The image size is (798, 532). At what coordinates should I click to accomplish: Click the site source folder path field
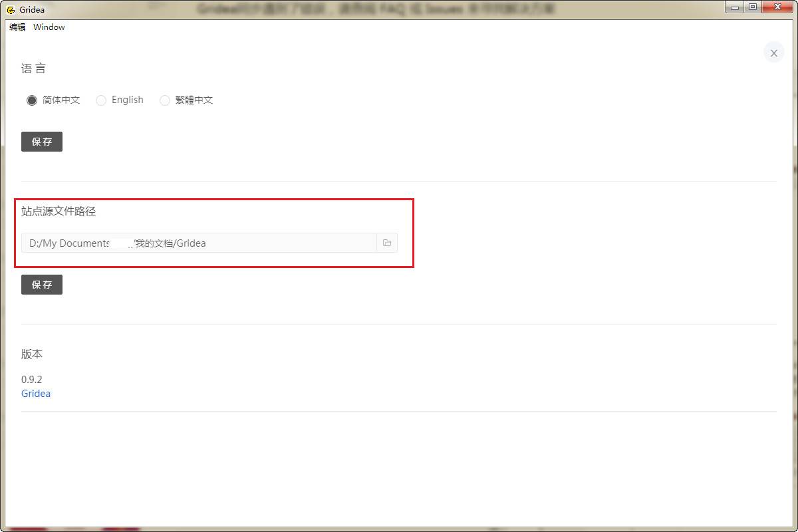(199, 243)
